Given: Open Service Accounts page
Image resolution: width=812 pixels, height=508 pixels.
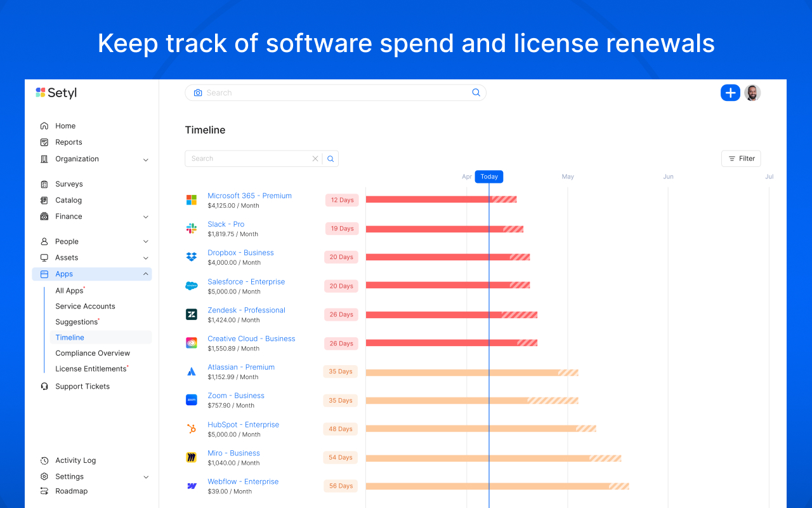Looking at the screenshot, I should click(85, 306).
